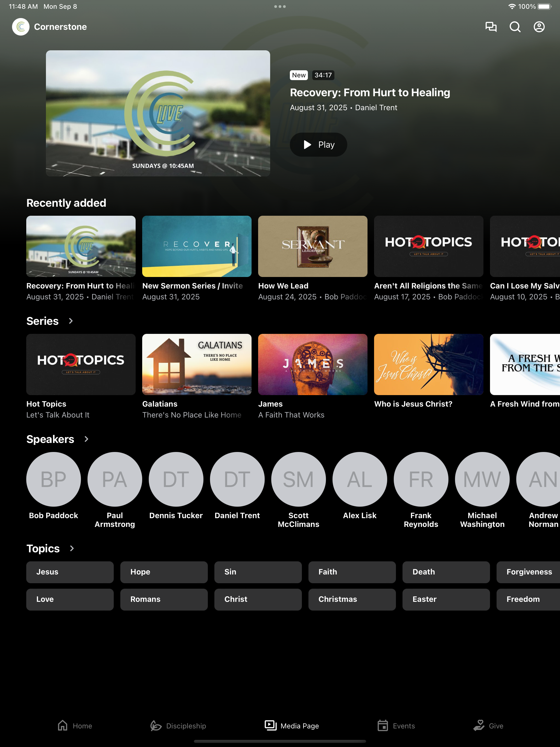This screenshot has width=560, height=747.
Task: Tap the search magnifier icon
Action: 515,27
